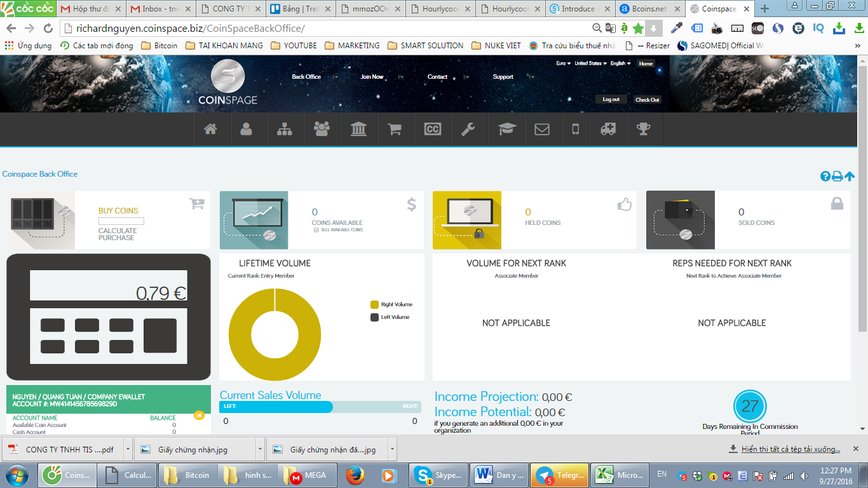The width and height of the screenshot is (868, 488).
Task: Click the blue printer icon
Action: tap(837, 177)
